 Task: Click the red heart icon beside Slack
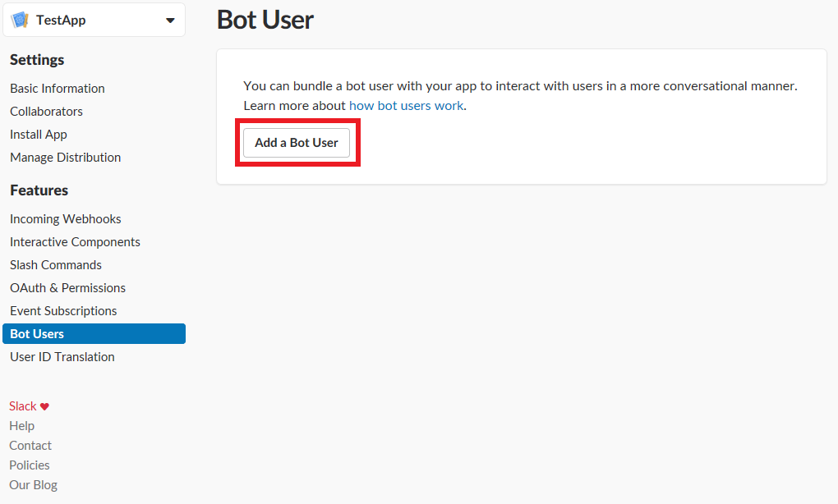pos(44,405)
